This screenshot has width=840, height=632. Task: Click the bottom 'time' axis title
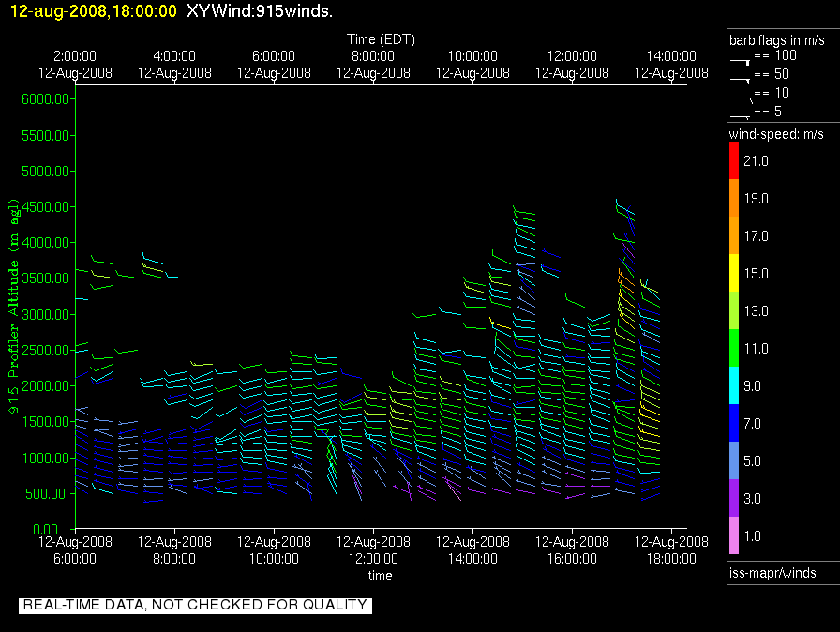[380, 576]
